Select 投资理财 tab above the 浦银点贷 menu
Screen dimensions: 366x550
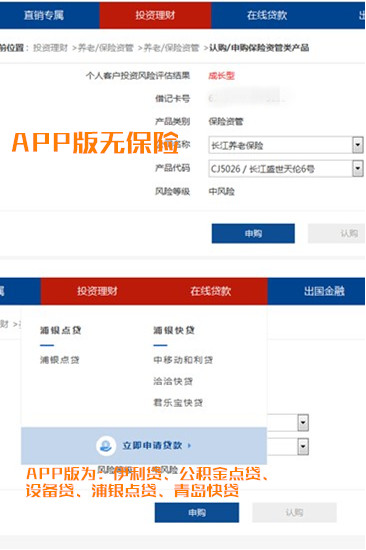(x=97, y=291)
